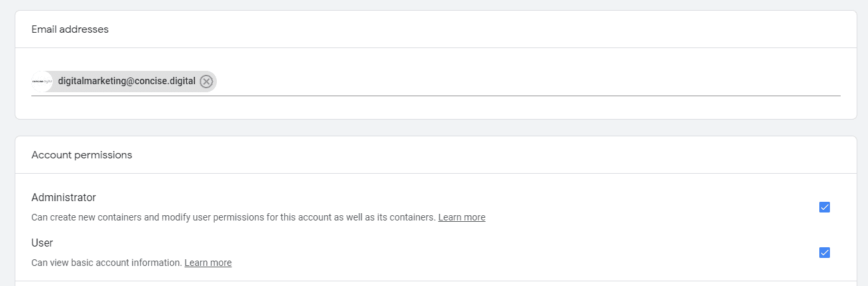Open Learn more link for User
This screenshot has height=286, width=868.
[208, 263]
